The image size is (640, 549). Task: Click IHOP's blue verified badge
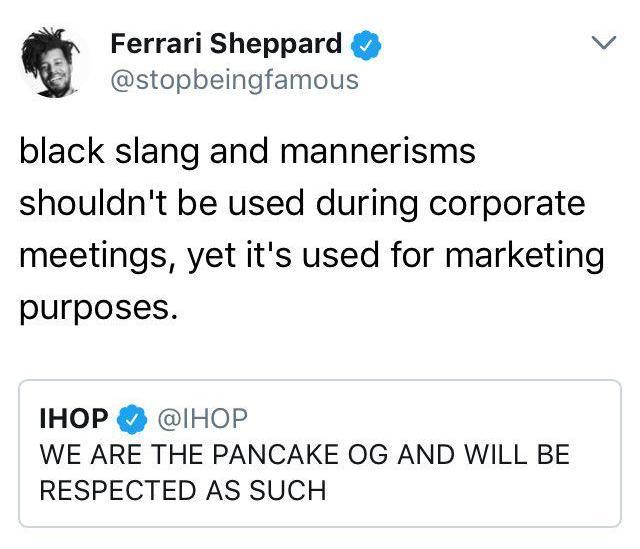(131, 418)
